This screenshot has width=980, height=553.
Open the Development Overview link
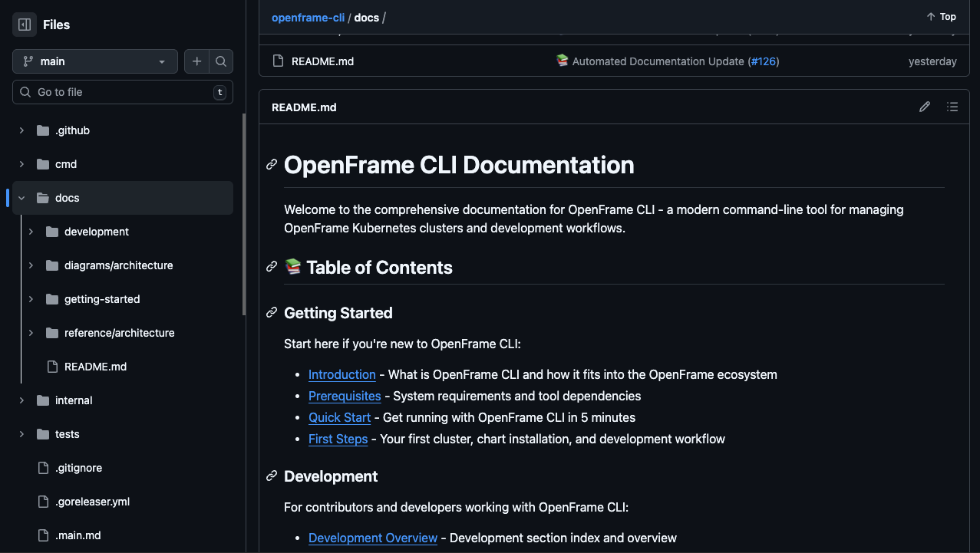pyautogui.click(x=373, y=538)
